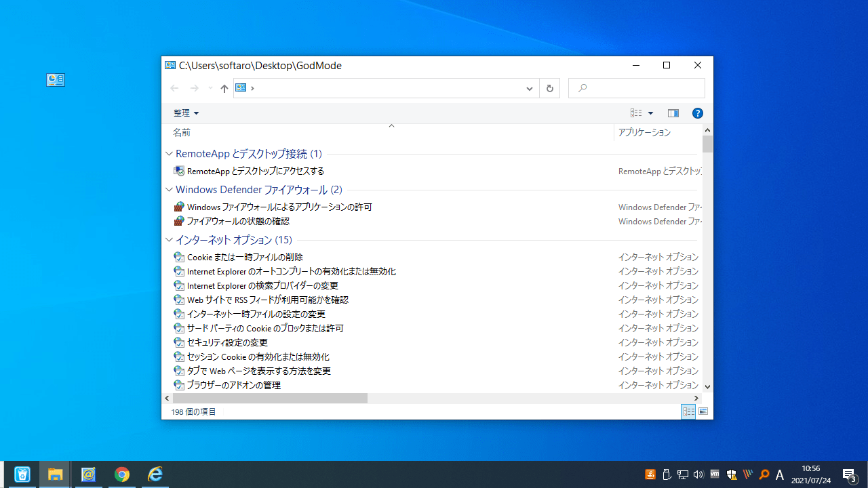The image size is (868, 488).
Task: Click the vertical scrollbar up arrow
Action: 707,130
